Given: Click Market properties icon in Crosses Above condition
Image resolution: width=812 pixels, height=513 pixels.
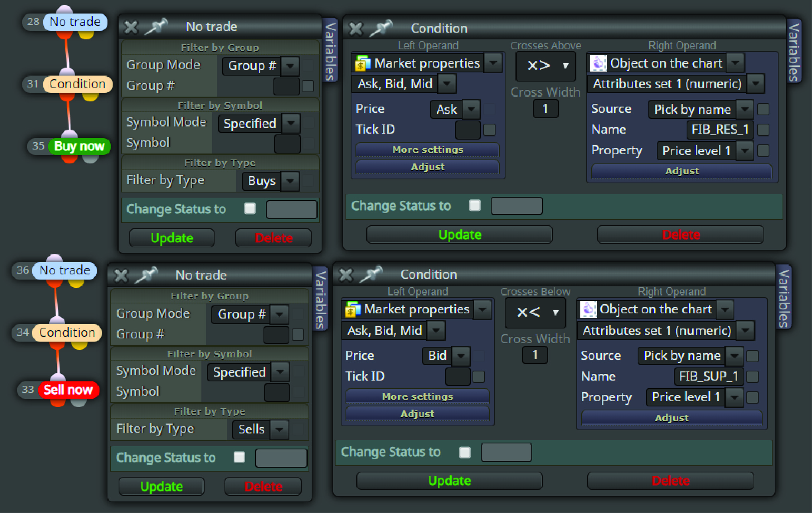Looking at the screenshot, I should pos(362,63).
